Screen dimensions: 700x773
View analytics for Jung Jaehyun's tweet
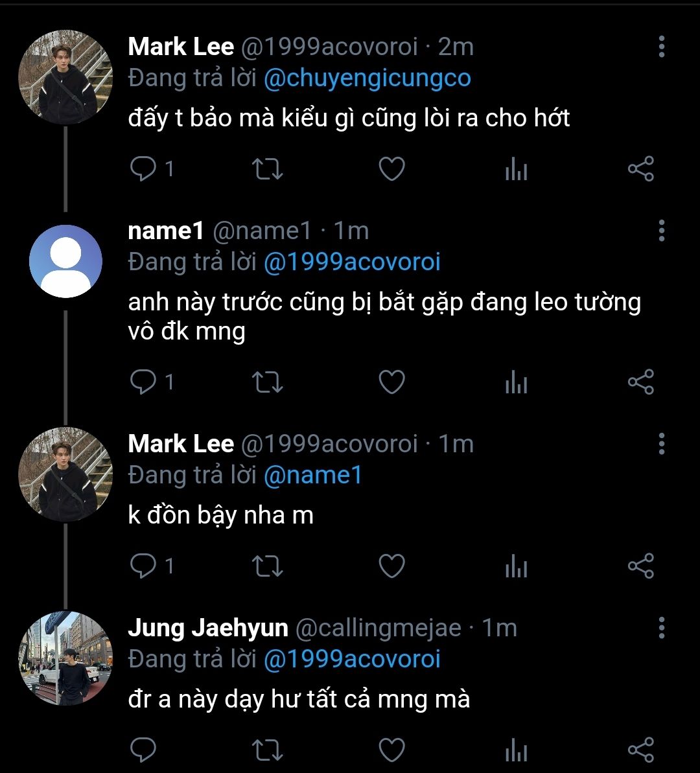(516, 750)
